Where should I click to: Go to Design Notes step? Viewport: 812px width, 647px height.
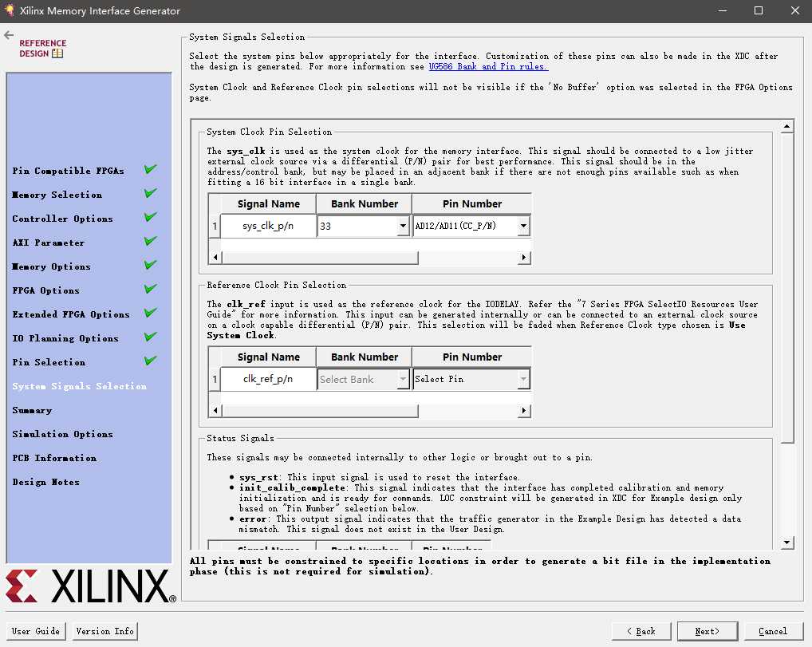46,482
